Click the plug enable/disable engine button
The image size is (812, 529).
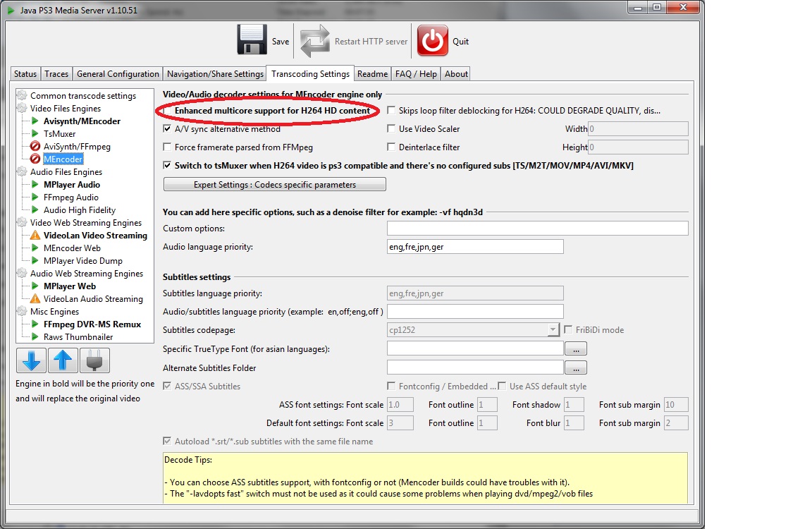tap(94, 360)
